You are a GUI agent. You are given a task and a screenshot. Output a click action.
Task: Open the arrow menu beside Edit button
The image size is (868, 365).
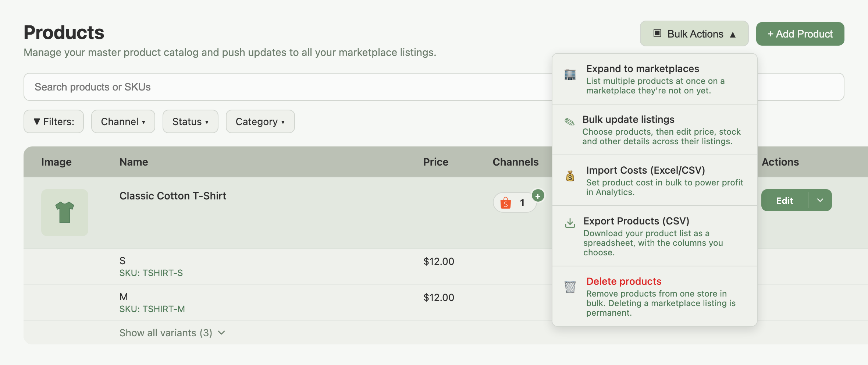[820, 200]
